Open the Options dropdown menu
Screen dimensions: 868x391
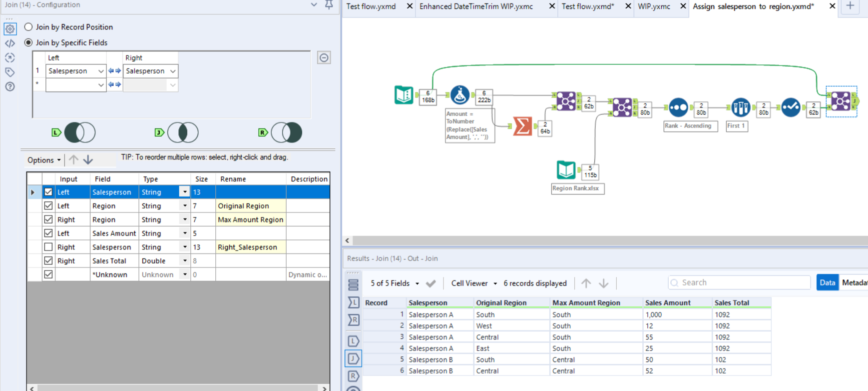(44, 160)
